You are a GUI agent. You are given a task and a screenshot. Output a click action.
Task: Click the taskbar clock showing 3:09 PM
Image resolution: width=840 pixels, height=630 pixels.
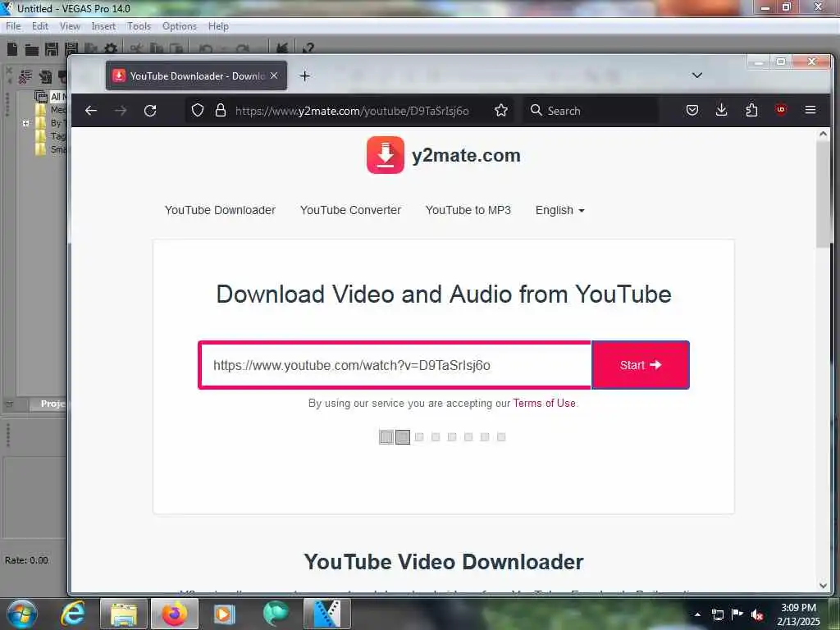coord(798,614)
